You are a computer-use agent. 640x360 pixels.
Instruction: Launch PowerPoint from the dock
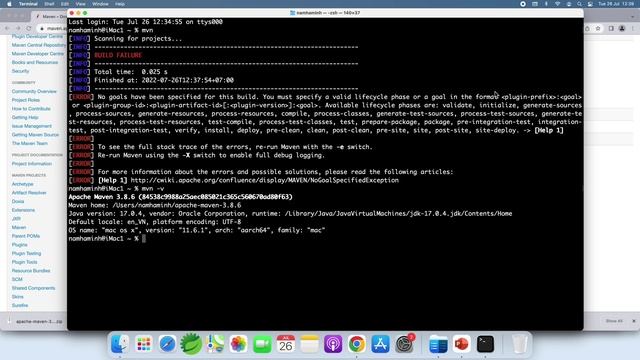click(462, 344)
